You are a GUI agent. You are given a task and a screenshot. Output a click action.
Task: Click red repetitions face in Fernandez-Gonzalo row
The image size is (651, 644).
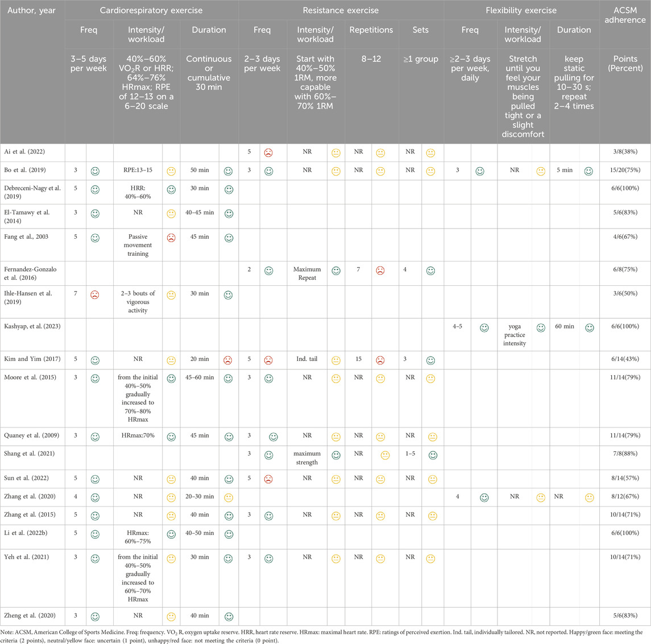click(x=380, y=271)
